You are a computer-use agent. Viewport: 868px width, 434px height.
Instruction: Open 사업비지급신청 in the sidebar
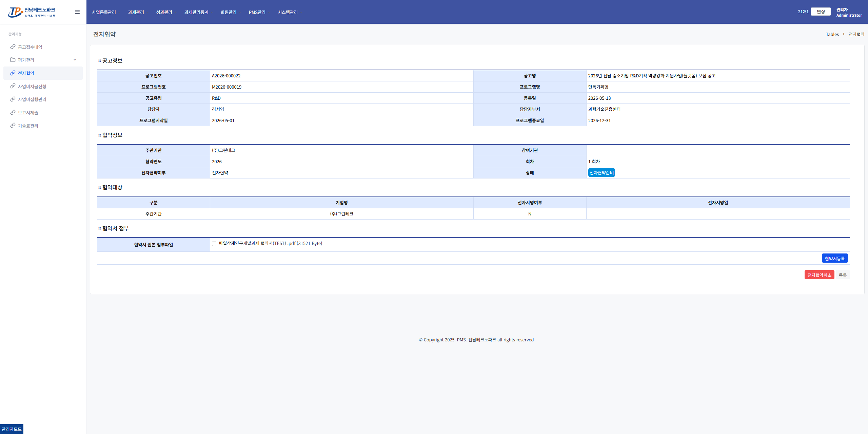32,87
